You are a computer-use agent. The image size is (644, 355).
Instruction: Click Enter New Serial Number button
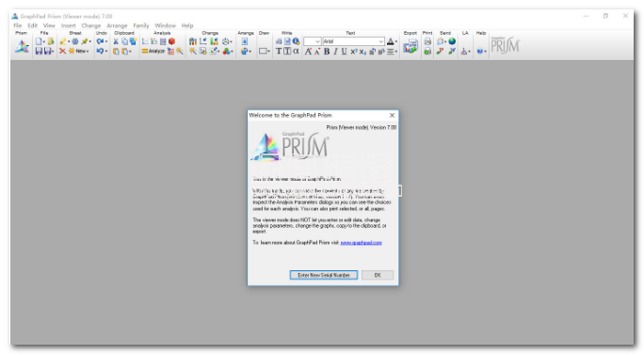point(324,275)
